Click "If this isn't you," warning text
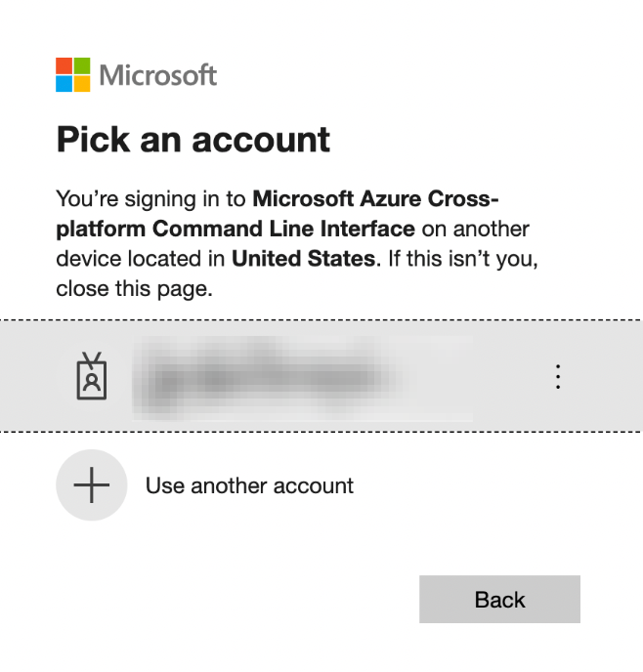 click(463, 259)
